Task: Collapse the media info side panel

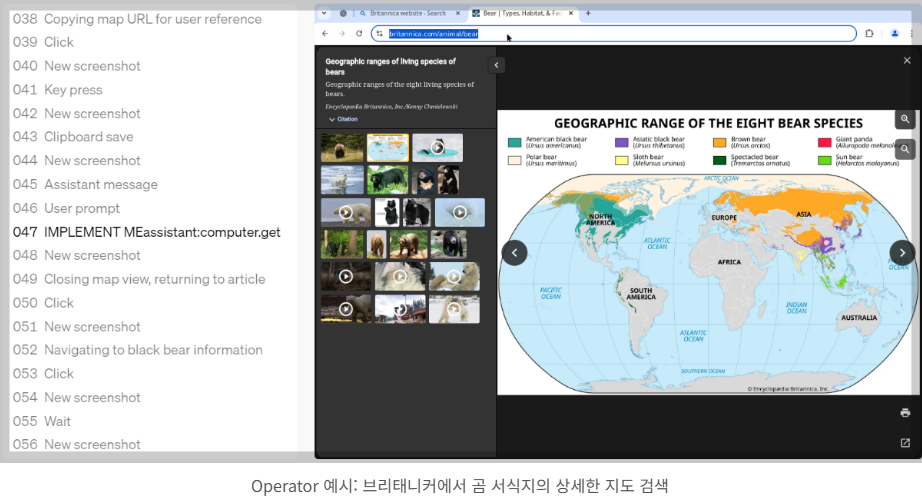Action: (x=496, y=65)
